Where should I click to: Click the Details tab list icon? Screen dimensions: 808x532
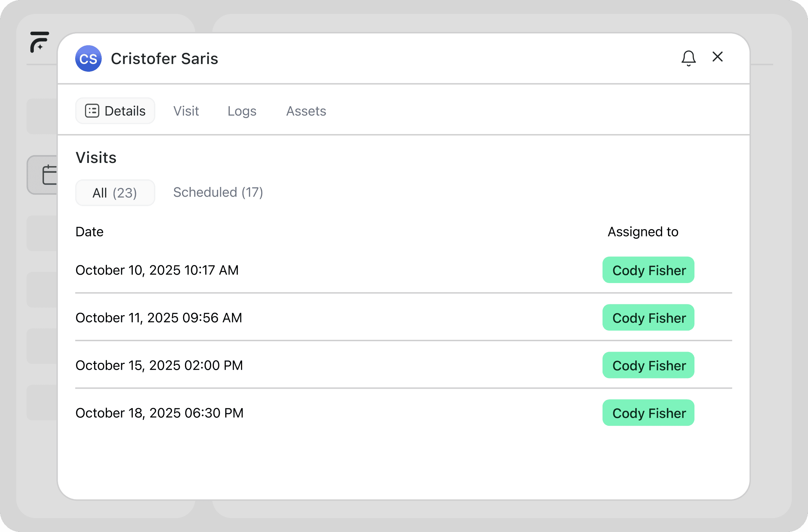(x=92, y=111)
